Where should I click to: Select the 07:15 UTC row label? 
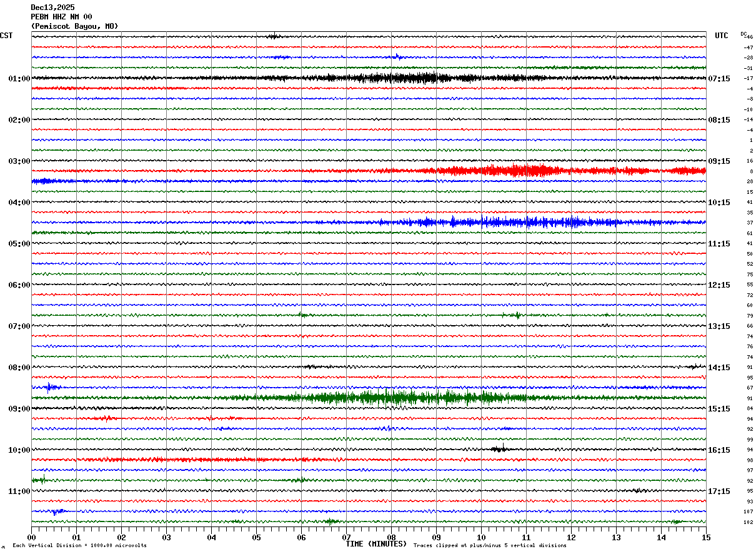tap(719, 79)
